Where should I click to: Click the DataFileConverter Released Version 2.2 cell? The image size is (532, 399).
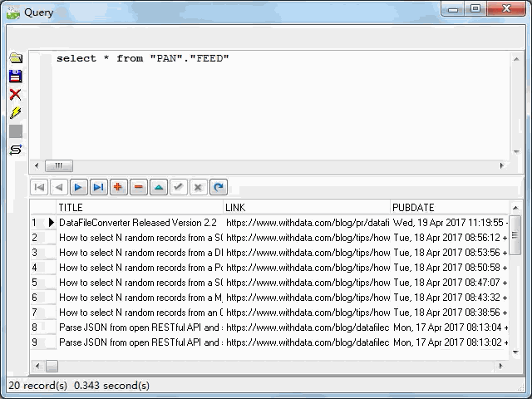[139, 223]
